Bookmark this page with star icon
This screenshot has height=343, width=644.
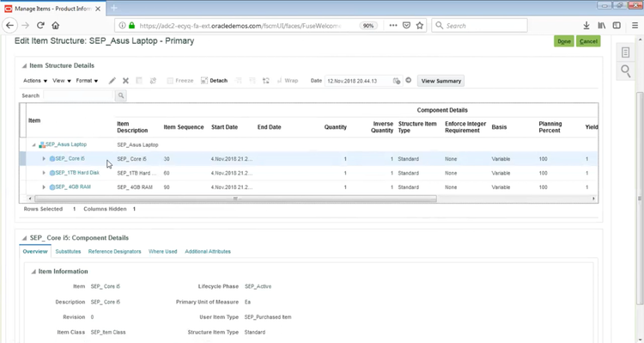point(419,26)
